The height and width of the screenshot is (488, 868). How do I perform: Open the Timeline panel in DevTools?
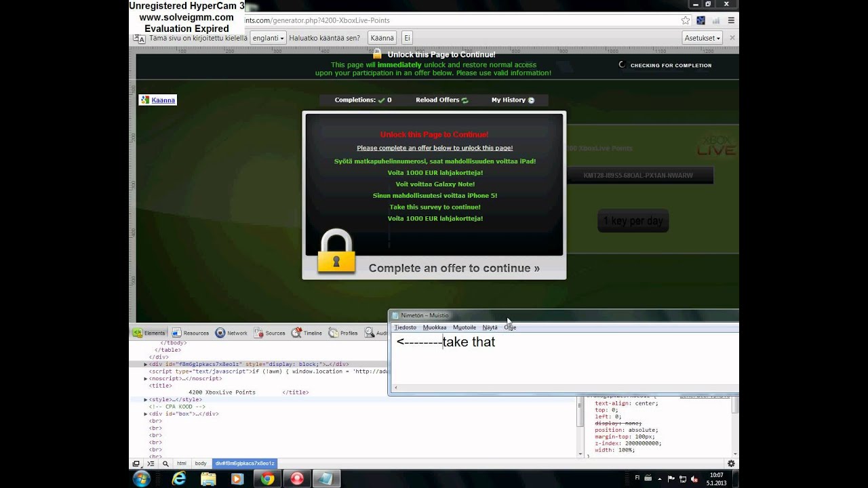(x=307, y=333)
